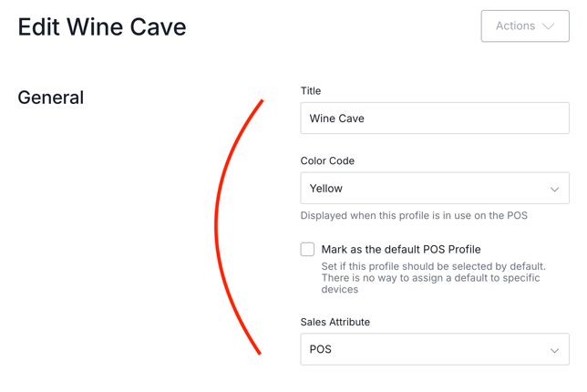The image size is (587, 392).
Task: Click the Sales Attribute chevron arrow
Action: (554, 351)
